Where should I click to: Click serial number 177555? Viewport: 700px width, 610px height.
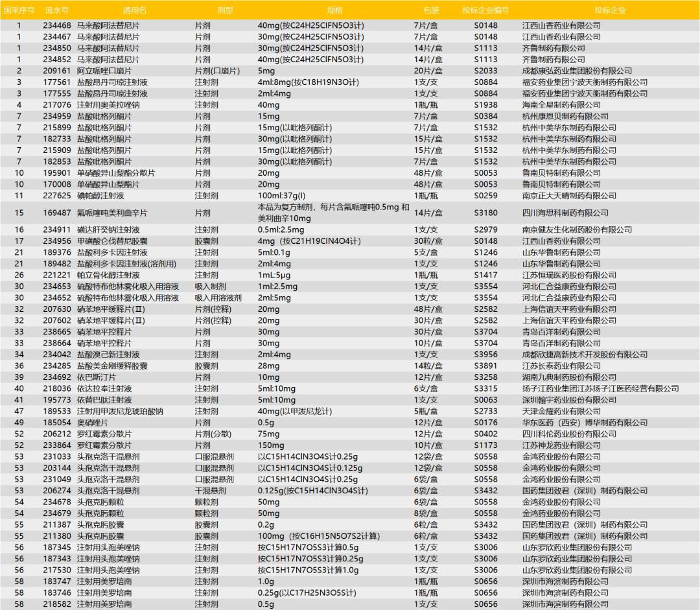click(57, 94)
